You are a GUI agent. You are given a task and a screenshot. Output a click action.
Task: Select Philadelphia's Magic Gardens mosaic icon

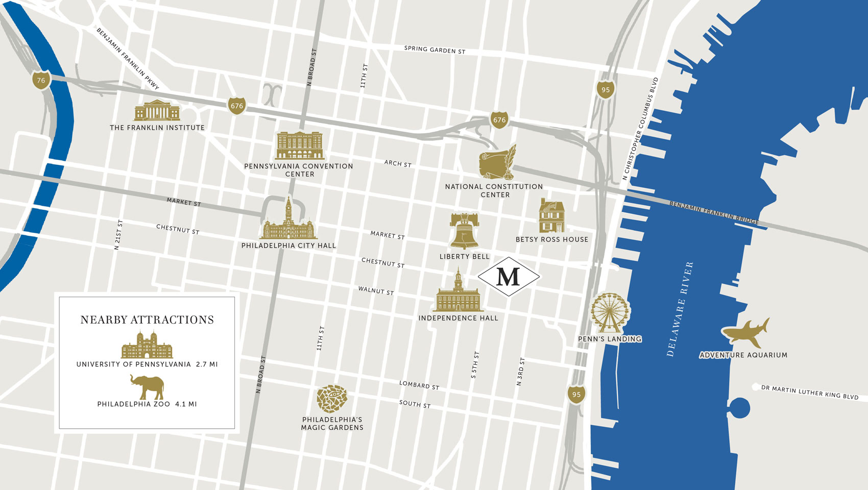coord(332,399)
